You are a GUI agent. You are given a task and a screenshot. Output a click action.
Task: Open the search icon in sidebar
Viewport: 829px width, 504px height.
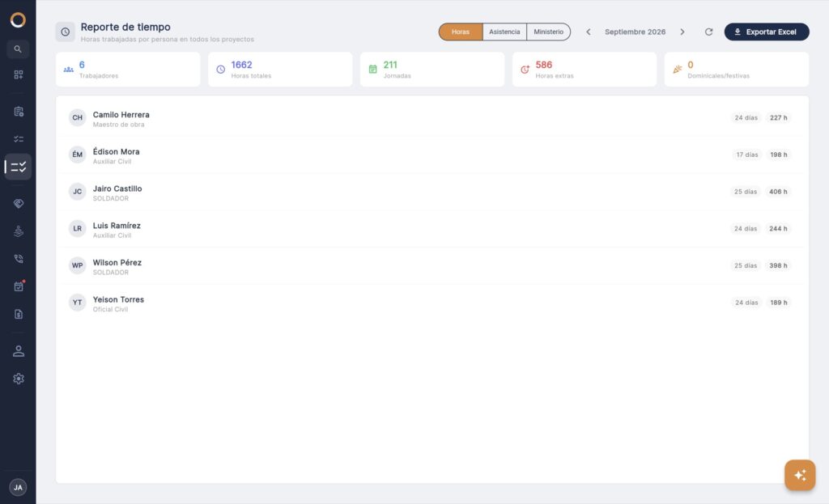tap(18, 49)
